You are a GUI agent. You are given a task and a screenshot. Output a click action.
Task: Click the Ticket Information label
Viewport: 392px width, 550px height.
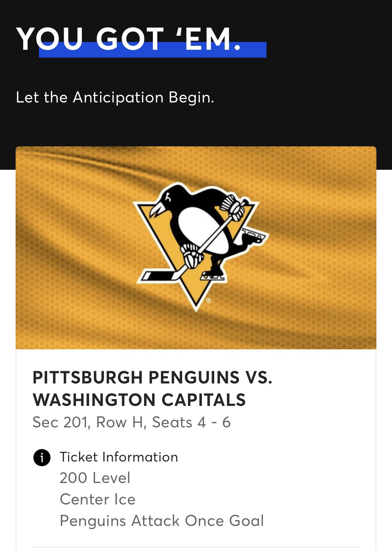pyautogui.click(x=119, y=457)
